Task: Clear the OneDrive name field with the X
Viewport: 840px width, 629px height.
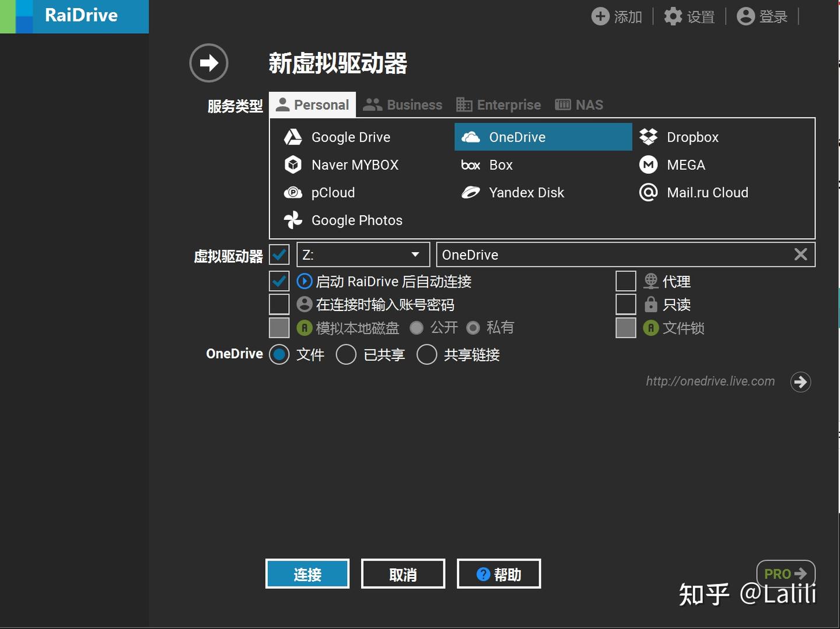Action: [800, 254]
